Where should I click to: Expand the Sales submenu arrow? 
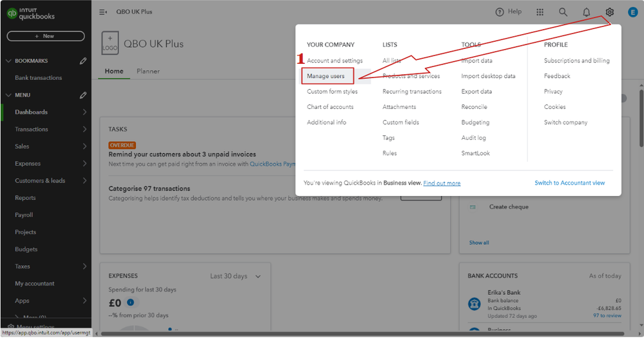(x=84, y=146)
